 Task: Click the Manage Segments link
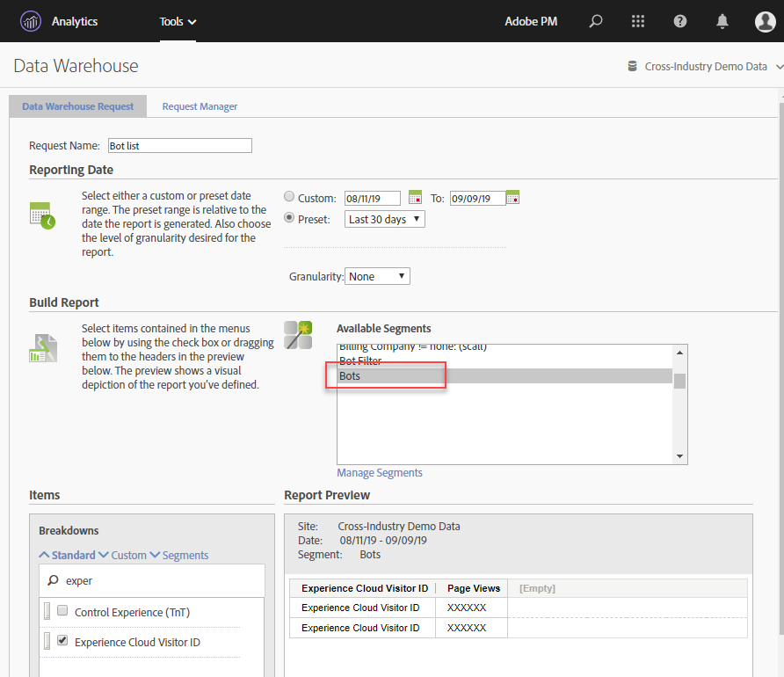pos(379,473)
